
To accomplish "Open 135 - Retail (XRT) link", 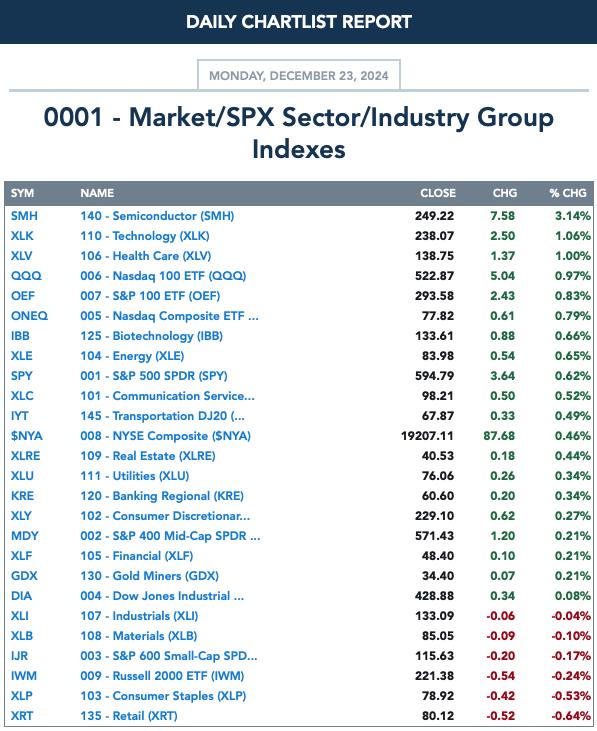I will click(129, 716).
